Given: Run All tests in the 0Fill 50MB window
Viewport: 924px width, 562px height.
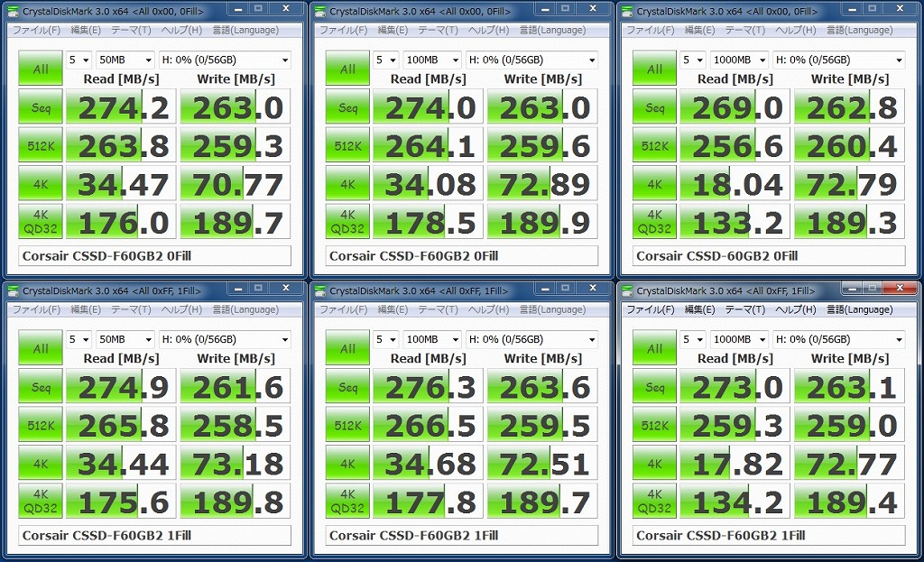Looking at the screenshot, I should pos(40,69).
